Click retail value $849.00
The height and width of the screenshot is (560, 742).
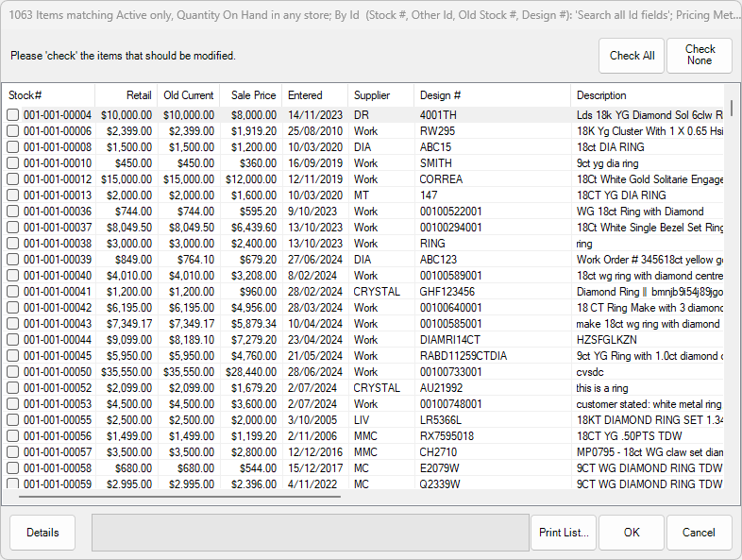click(133, 260)
